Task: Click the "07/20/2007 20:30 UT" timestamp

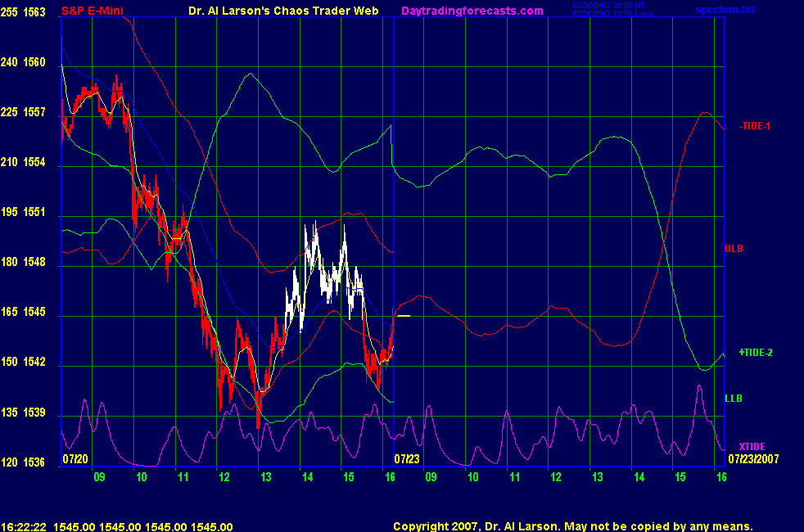Action: pos(608,5)
